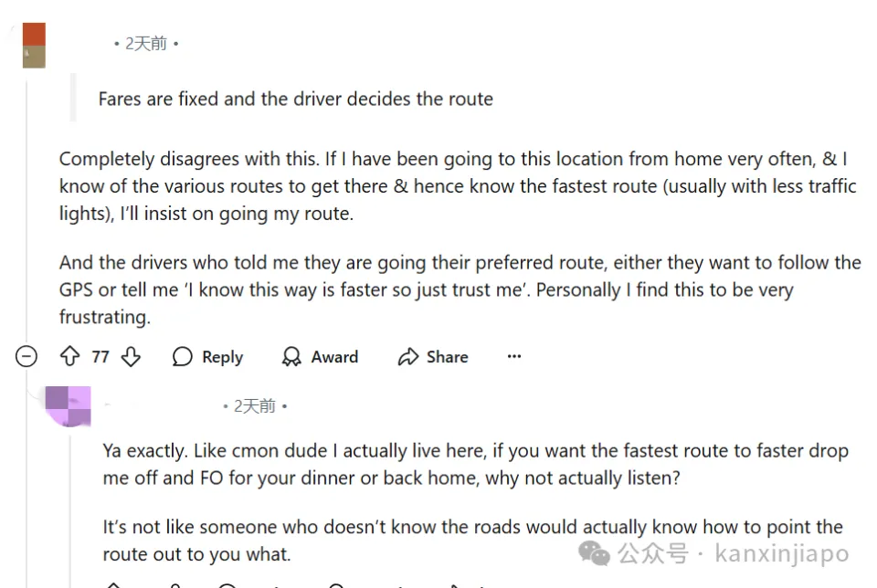Screen dimensions: 877x588
Task: Downvote the comment with 77 points
Action: [131, 356]
